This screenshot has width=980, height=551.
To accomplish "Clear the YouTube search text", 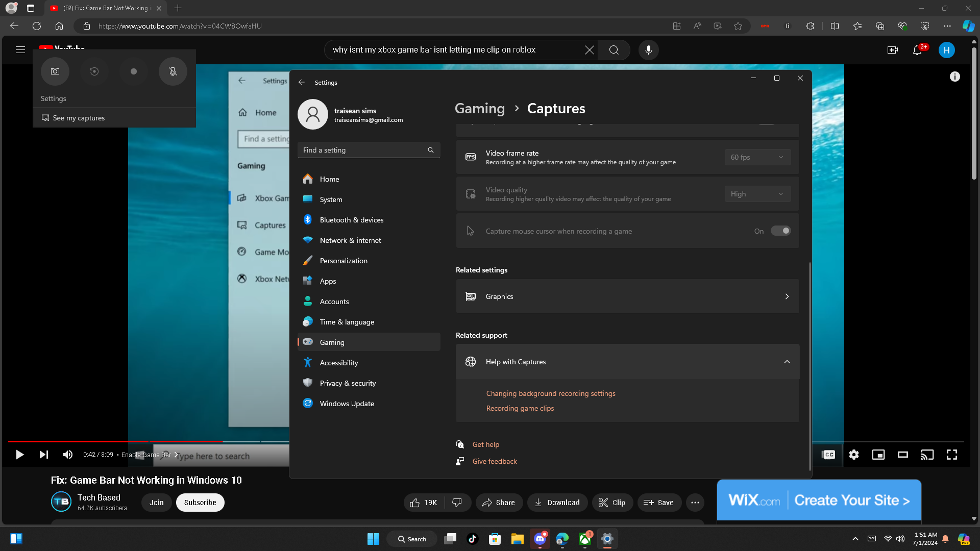I will click(590, 50).
